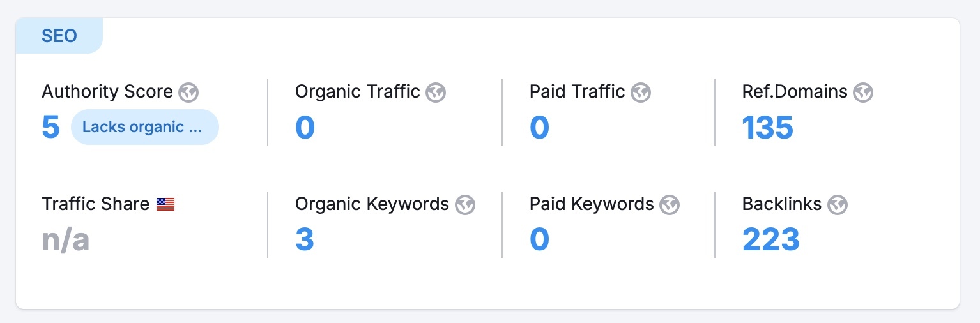
Task: Click the "Lacks organic ..." badge
Action: [x=144, y=127]
